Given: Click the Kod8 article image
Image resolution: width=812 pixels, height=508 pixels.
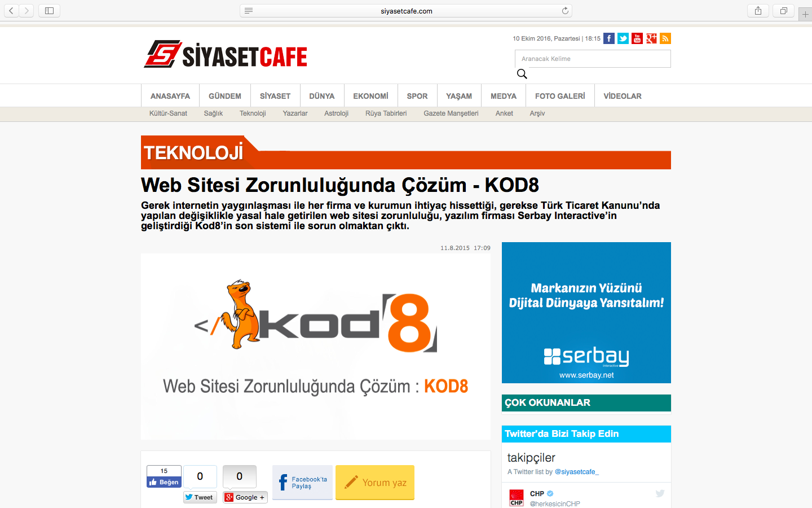Looking at the screenshot, I should pos(316,347).
